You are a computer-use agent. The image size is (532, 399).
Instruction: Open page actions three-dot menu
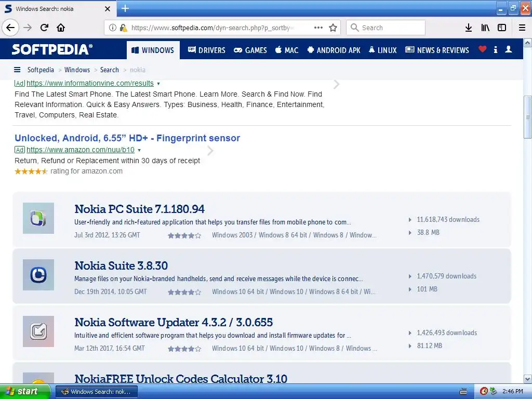tap(318, 28)
